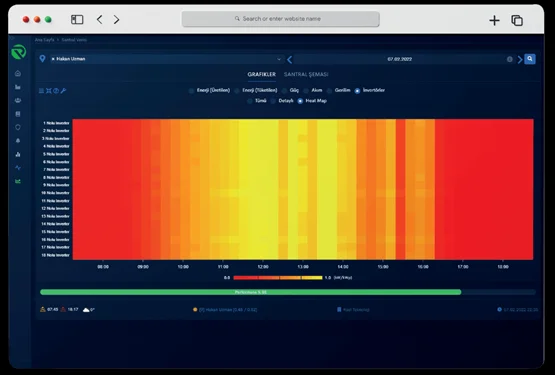Screen dimensions: 555x375
Task: Remove the Hakan Uzman selection tag
Action: (x=53, y=59)
